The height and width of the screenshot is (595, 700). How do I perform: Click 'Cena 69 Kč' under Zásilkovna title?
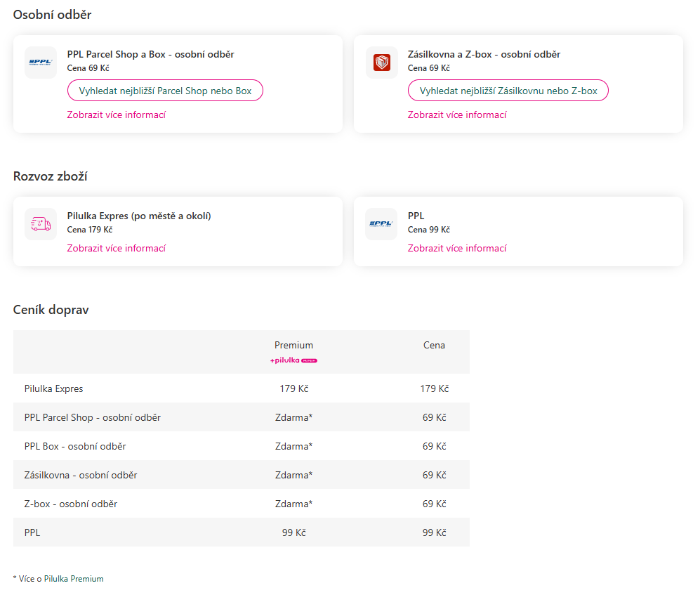pos(428,68)
